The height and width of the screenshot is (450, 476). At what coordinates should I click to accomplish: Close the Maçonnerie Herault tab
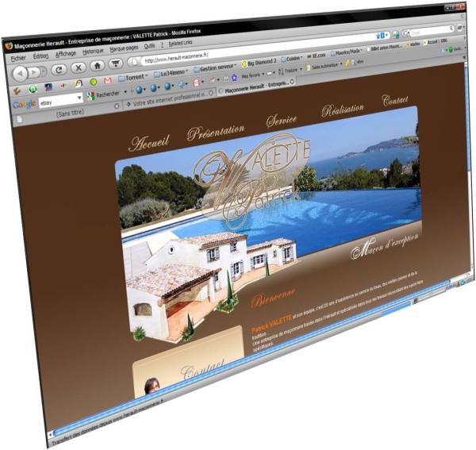[292, 82]
